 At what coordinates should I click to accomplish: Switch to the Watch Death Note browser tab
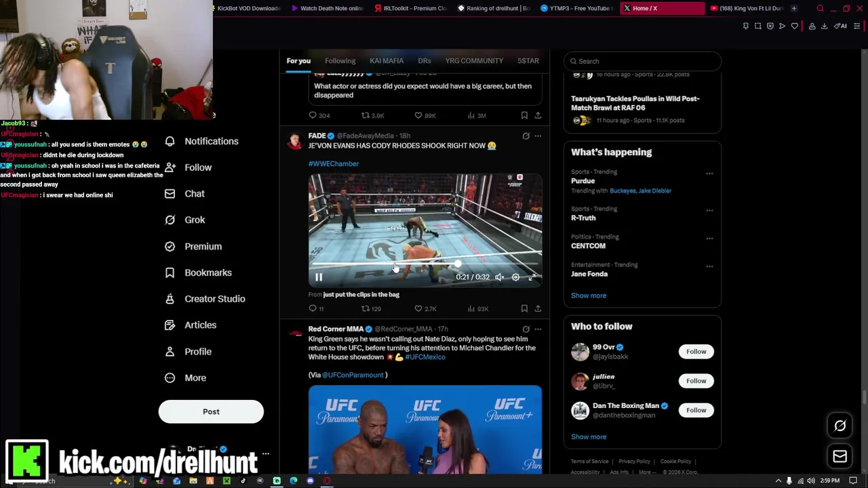pos(327,8)
